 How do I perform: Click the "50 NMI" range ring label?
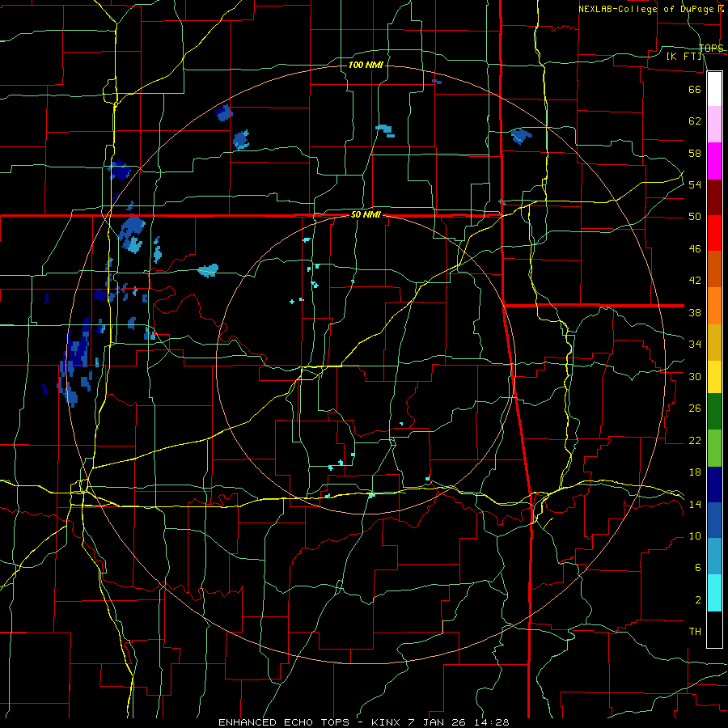[366, 214]
